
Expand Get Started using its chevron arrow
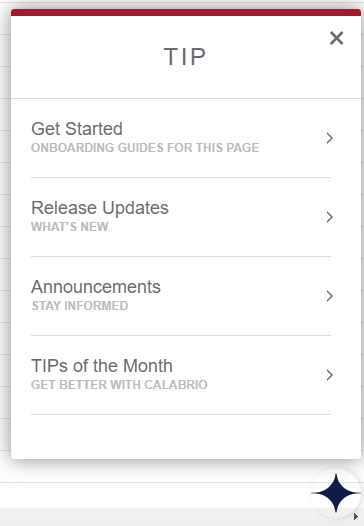point(329,138)
